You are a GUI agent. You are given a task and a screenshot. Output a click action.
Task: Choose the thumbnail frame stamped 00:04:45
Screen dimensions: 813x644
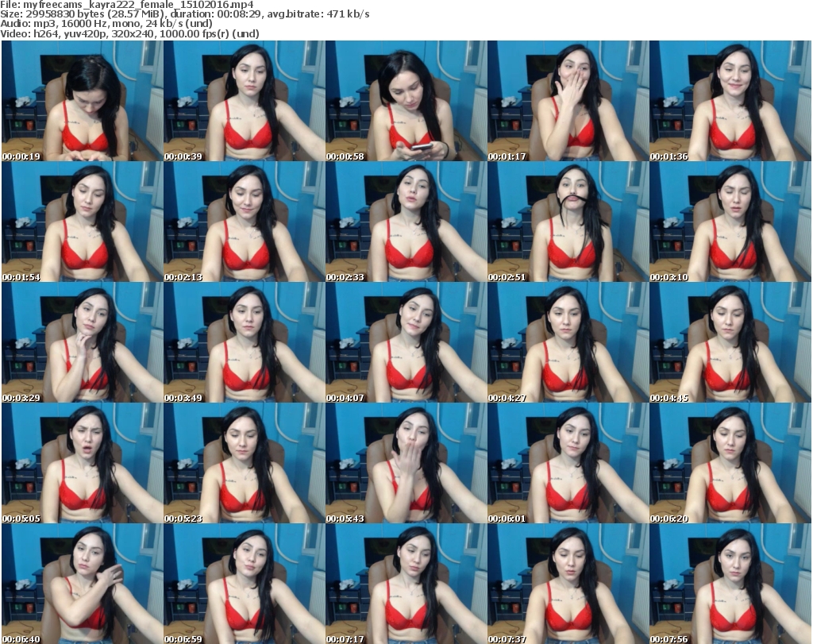tap(730, 343)
